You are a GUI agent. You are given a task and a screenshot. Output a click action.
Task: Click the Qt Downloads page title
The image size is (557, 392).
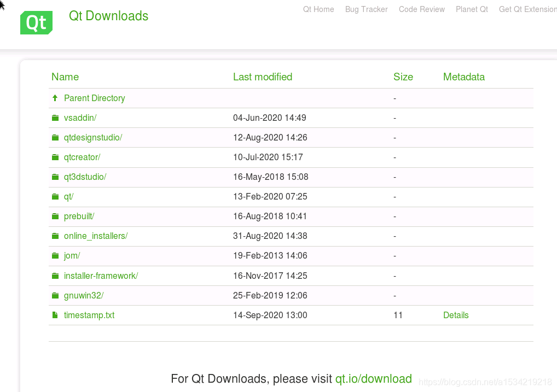[108, 16]
